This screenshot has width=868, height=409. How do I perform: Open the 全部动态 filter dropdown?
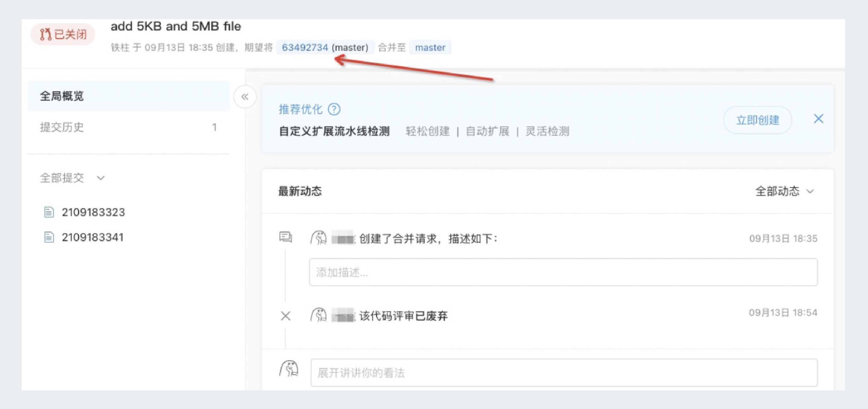(785, 191)
